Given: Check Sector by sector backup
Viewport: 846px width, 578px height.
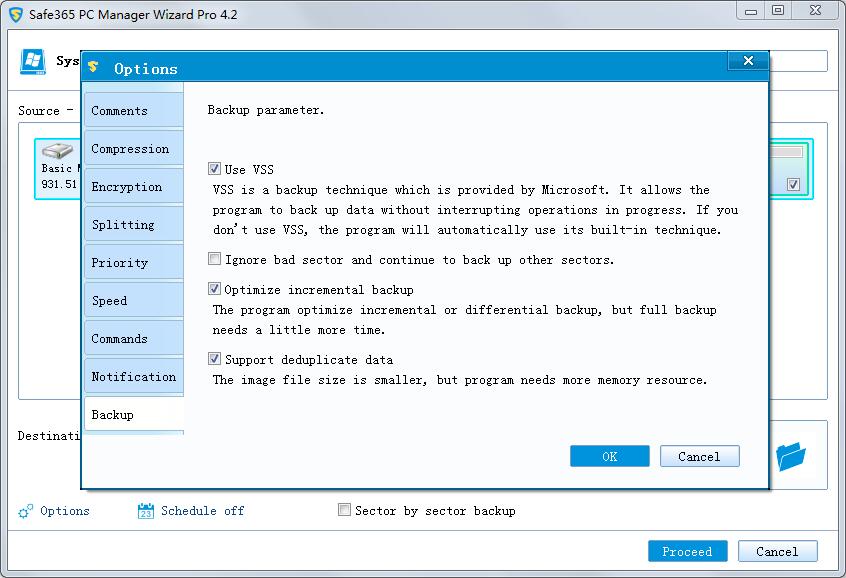Looking at the screenshot, I should point(345,510).
